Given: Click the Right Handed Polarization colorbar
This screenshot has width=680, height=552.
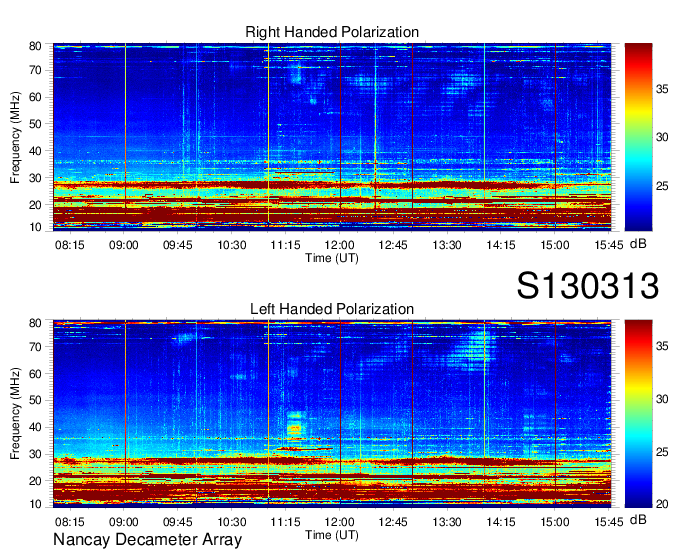Looking at the screenshot, I should (638, 137).
